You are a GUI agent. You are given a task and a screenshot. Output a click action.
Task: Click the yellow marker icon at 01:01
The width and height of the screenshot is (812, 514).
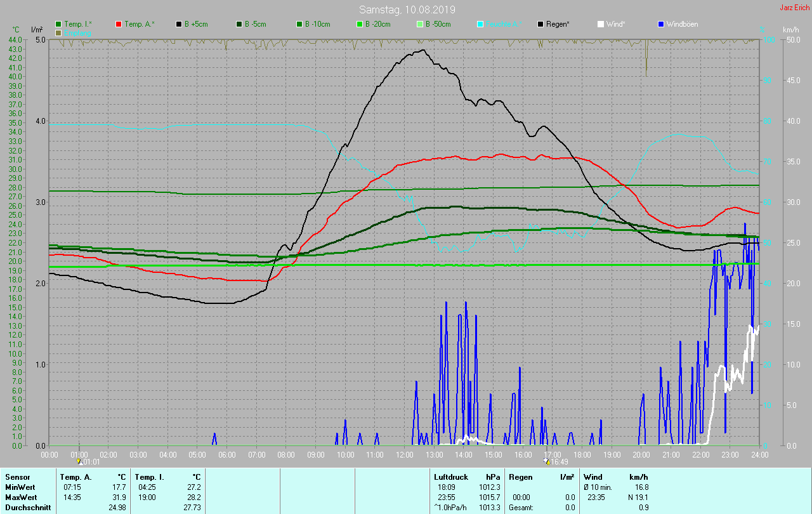(x=79, y=461)
